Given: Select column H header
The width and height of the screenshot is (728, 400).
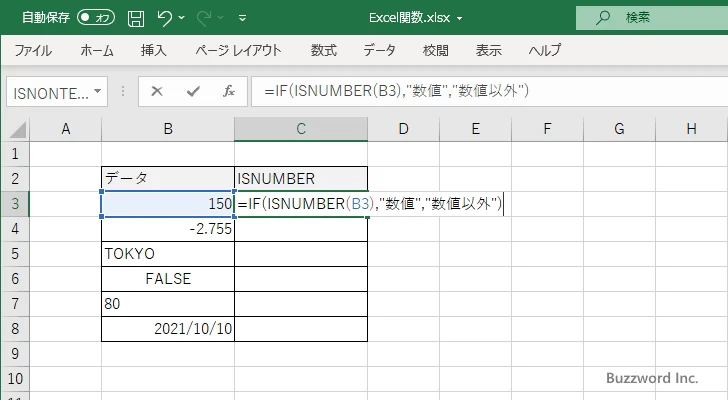Looking at the screenshot, I should (691, 129).
